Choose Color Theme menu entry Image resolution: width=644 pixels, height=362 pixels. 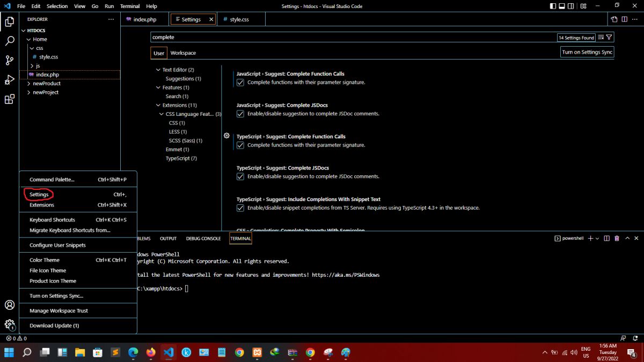pos(78,260)
